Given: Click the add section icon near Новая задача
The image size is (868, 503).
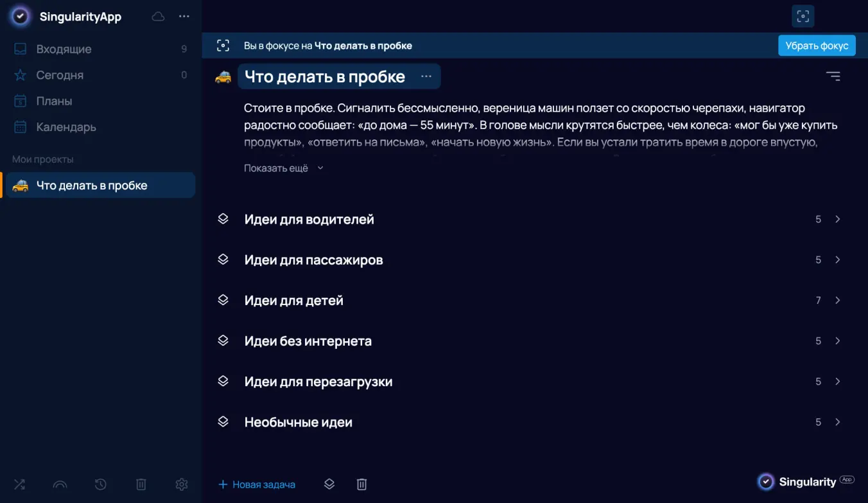Looking at the screenshot, I should pyautogui.click(x=329, y=484).
